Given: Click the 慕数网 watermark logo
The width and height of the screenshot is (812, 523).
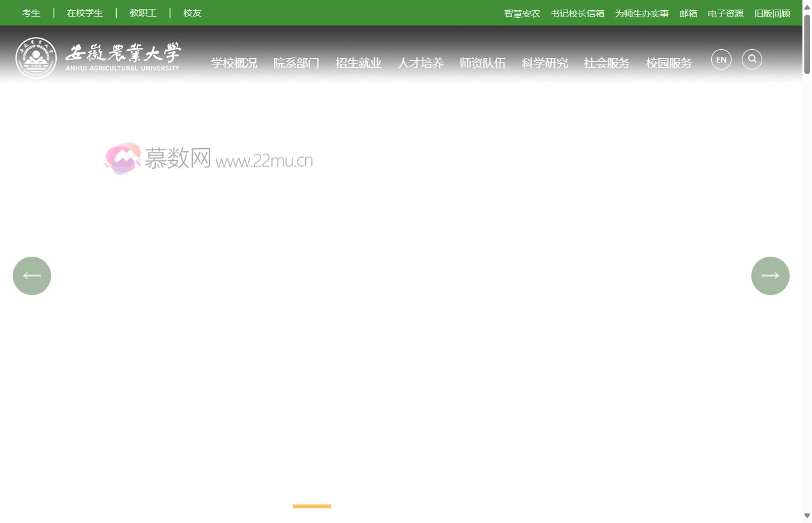Looking at the screenshot, I should click(208, 159).
